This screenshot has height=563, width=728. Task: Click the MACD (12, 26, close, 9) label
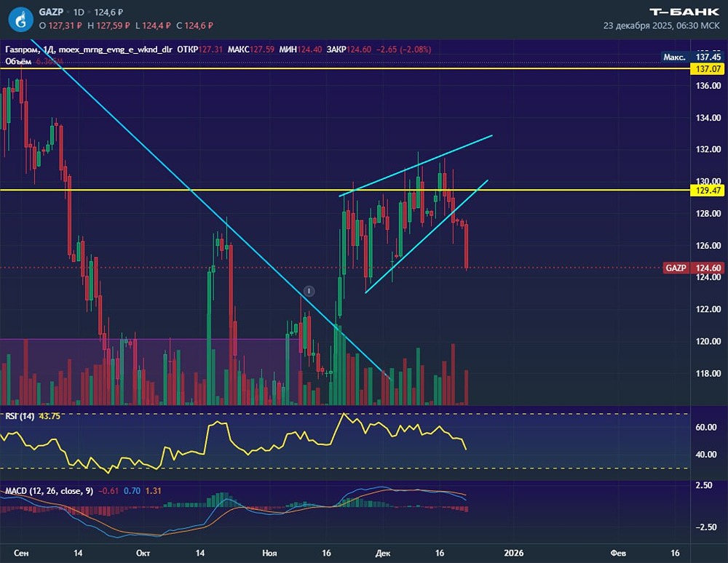click(49, 491)
